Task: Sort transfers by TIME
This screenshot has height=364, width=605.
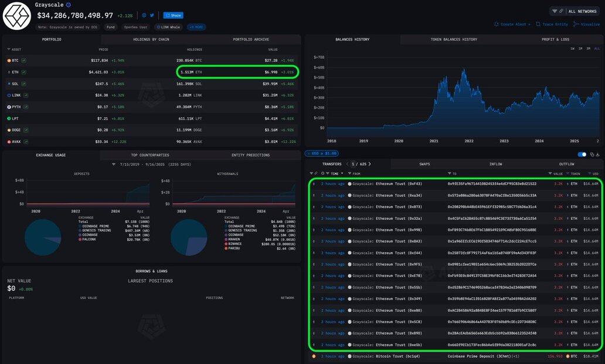Action: pyautogui.click(x=335, y=174)
